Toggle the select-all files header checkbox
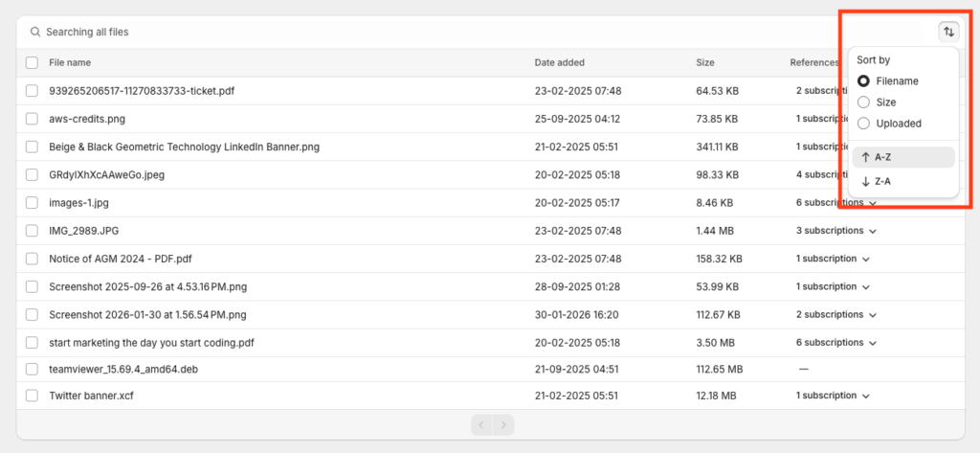The height and width of the screenshot is (453, 980). [32, 63]
